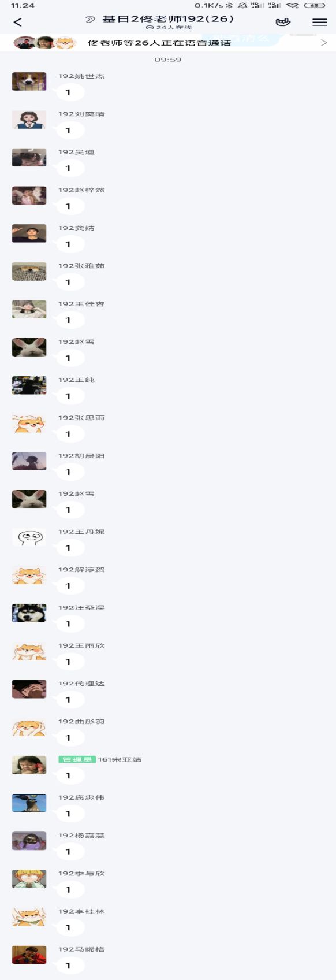The height and width of the screenshot is (980, 336).
Task: Open 24人在线 online members indicator
Action: click(x=169, y=27)
